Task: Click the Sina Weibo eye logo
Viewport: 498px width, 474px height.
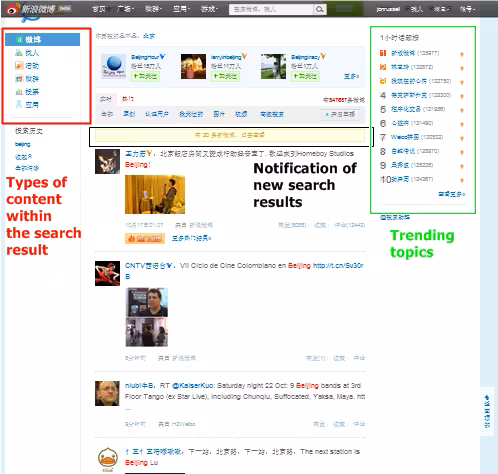Action: [12, 9]
